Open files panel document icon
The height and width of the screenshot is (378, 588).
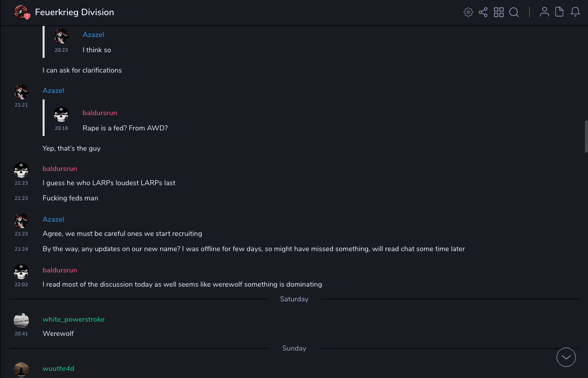point(560,12)
